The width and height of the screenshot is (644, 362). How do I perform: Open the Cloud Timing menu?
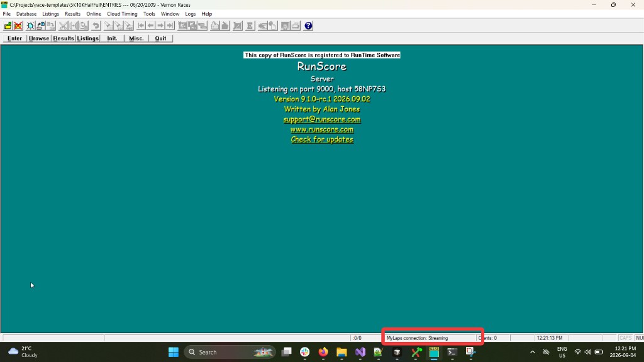pyautogui.click(x=122, y=14)
